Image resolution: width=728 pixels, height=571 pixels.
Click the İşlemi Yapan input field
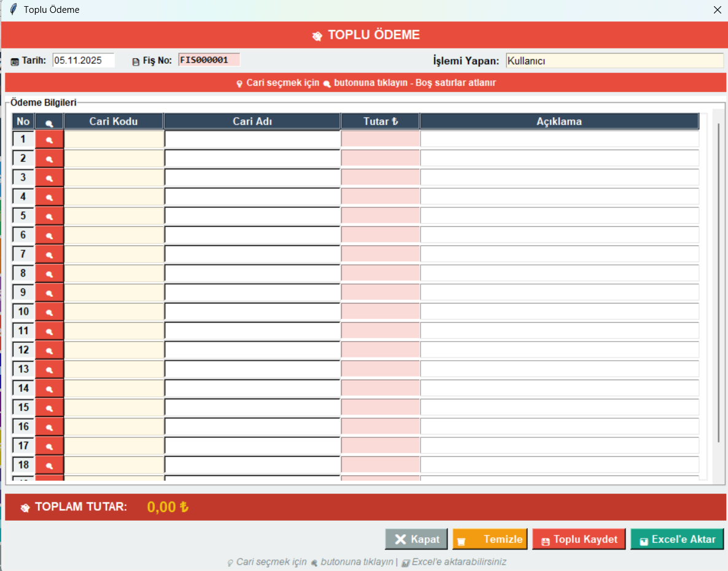coord(614,61)
